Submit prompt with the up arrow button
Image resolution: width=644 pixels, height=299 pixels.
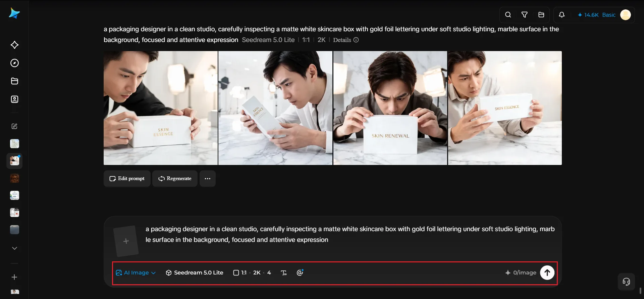pos(547,273)
